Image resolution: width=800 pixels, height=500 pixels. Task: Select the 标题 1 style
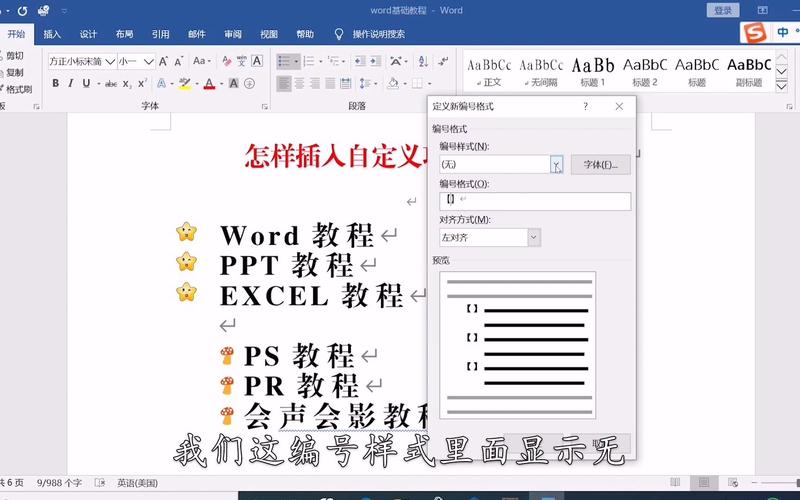click(593, 72)
